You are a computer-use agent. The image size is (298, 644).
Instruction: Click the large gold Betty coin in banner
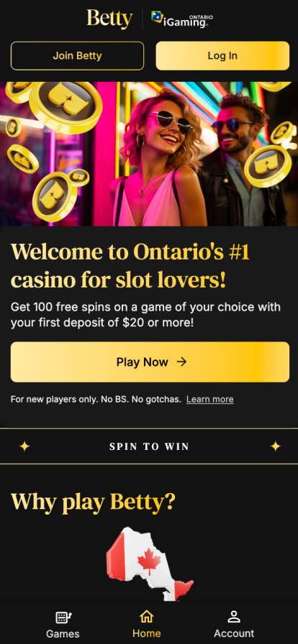tap(66, 108)
